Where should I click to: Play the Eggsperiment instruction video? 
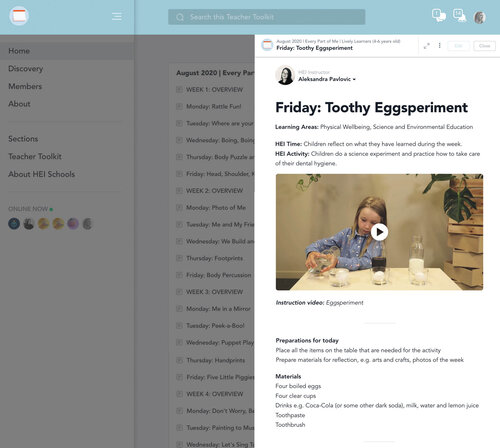tap(379, 232)
